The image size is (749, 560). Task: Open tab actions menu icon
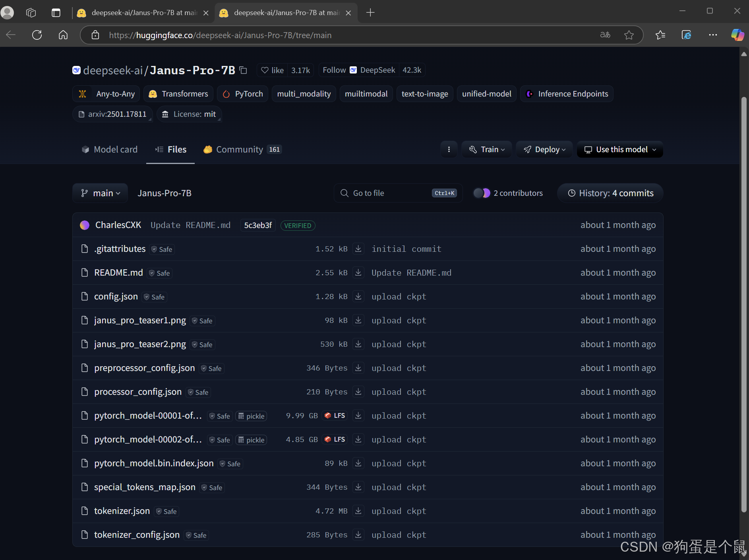(x=56, y=13)
